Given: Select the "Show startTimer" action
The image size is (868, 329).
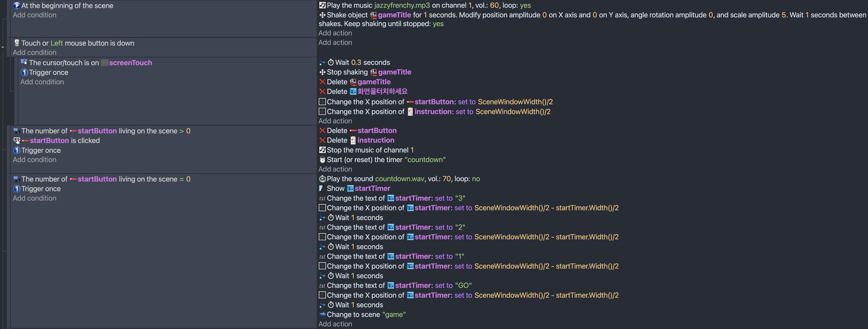Looking at the screenshot, I should tap(354, 188).
